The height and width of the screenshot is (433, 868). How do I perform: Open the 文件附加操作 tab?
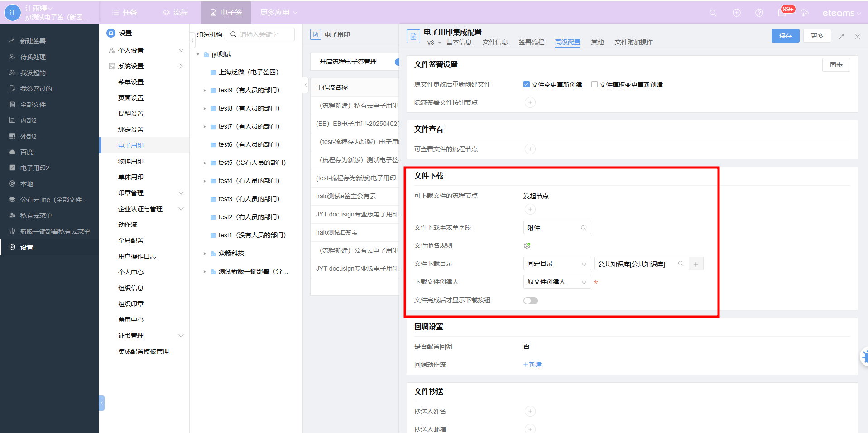(x=633, y=42)
